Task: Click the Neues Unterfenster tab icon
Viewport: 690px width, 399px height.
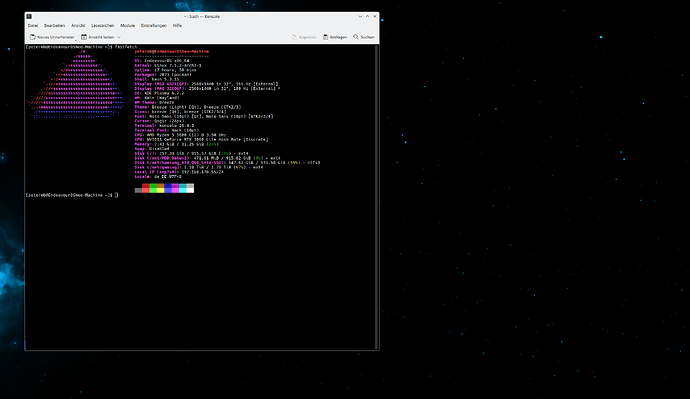Action: 33,37
